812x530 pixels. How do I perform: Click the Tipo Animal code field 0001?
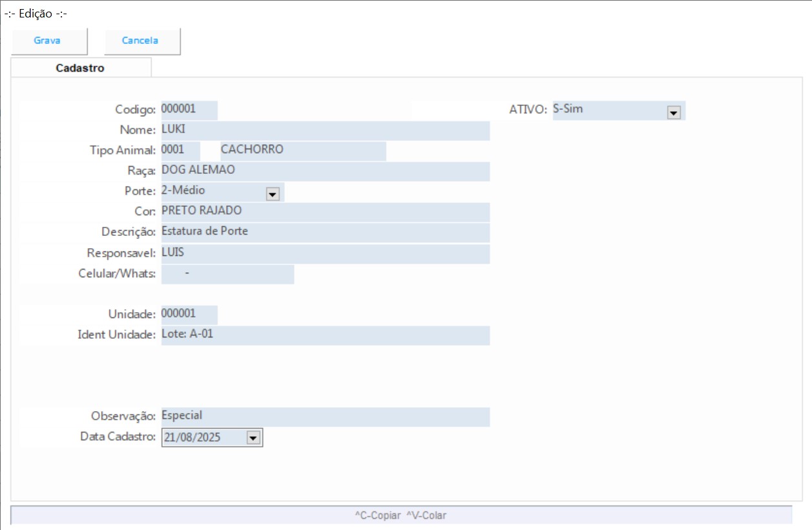(x=180, y=151)
